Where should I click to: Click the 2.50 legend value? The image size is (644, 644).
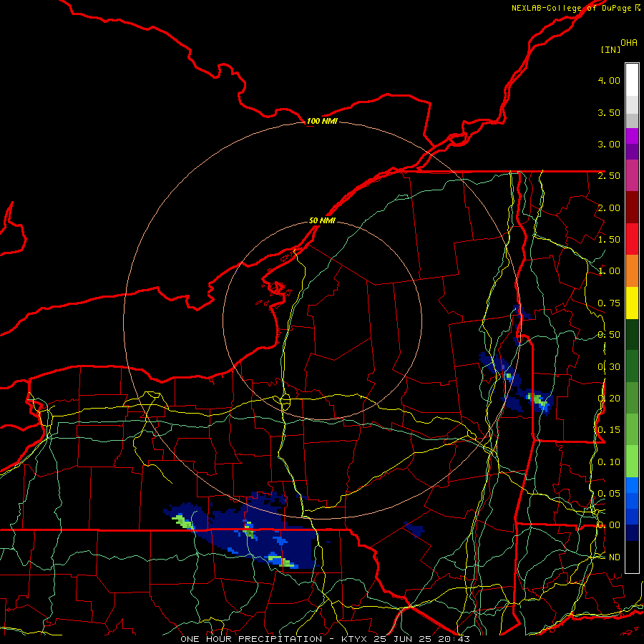pos(609,176)
